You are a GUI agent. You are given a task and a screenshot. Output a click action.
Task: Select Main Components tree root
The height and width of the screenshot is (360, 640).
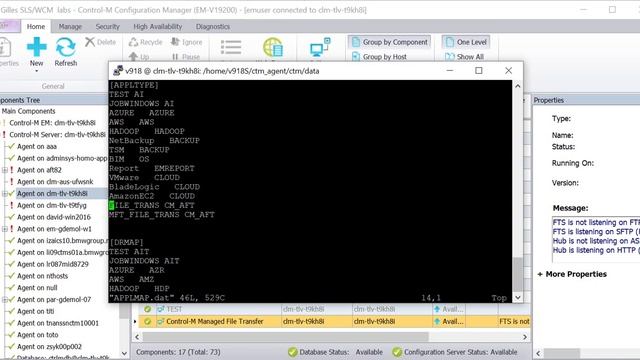point(28,111)
